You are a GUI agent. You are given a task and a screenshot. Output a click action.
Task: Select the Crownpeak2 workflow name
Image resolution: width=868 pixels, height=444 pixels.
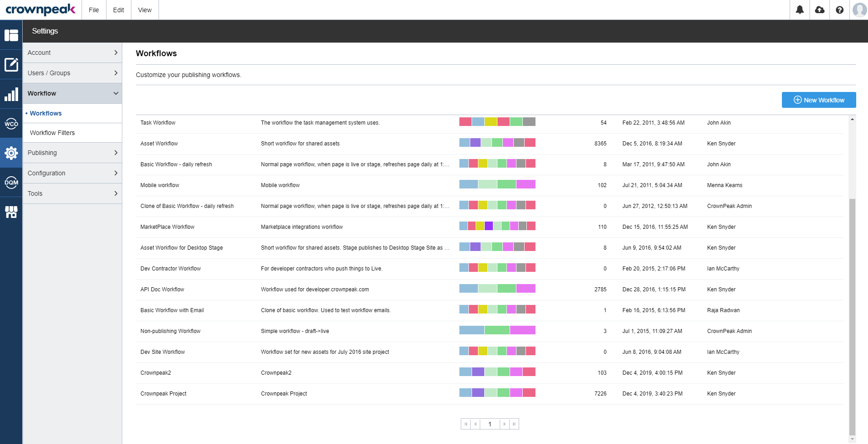[155, 373]
